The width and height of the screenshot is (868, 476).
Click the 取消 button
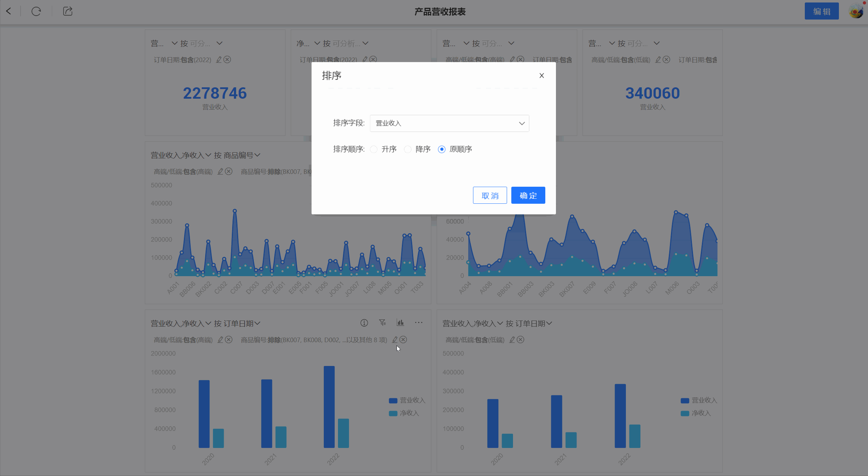click(x=490, y=195)
